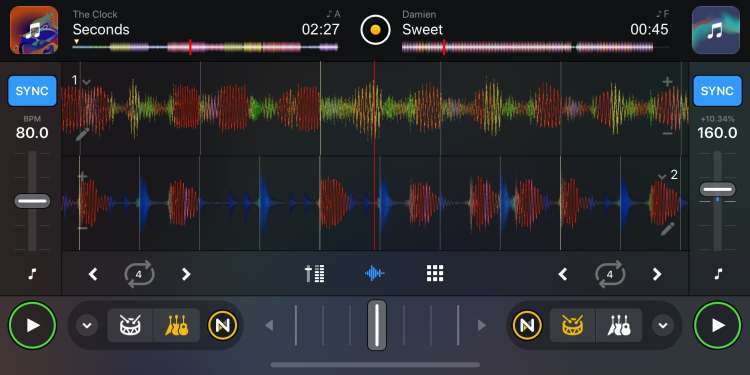Viewport: 750px width, 375px height.
Task: Edit right deck beat grid with pencil
Action: [667, 229]
